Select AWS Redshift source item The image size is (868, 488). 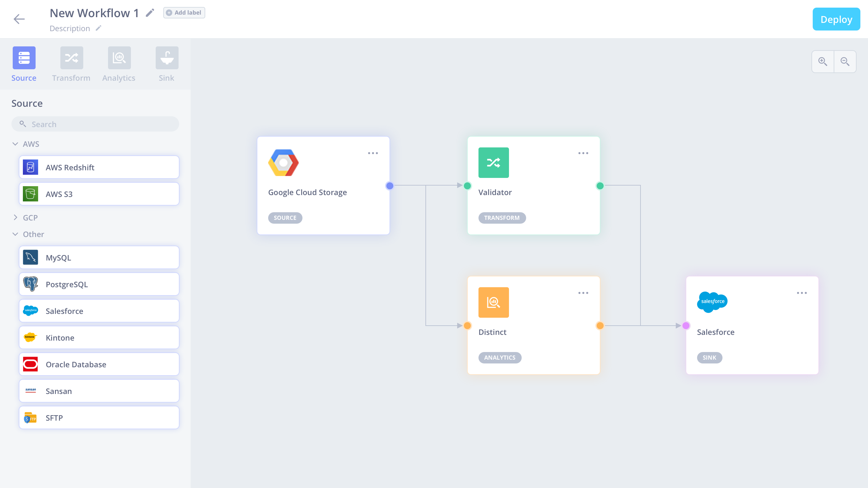(99, 167)
